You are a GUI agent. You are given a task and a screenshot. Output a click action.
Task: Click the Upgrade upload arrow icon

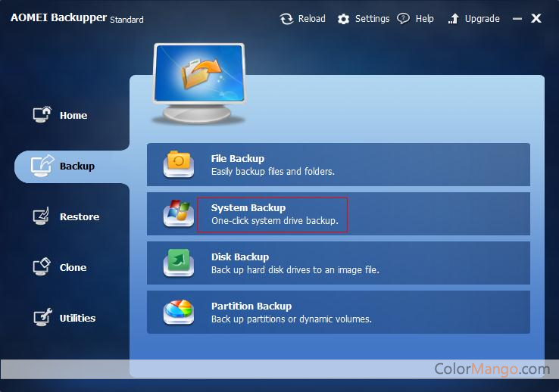point(454,19)
